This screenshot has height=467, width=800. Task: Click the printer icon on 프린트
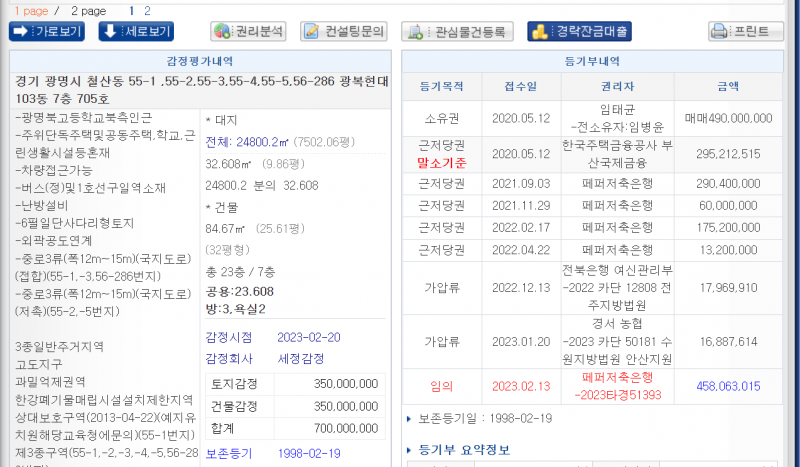pos(719,32)
